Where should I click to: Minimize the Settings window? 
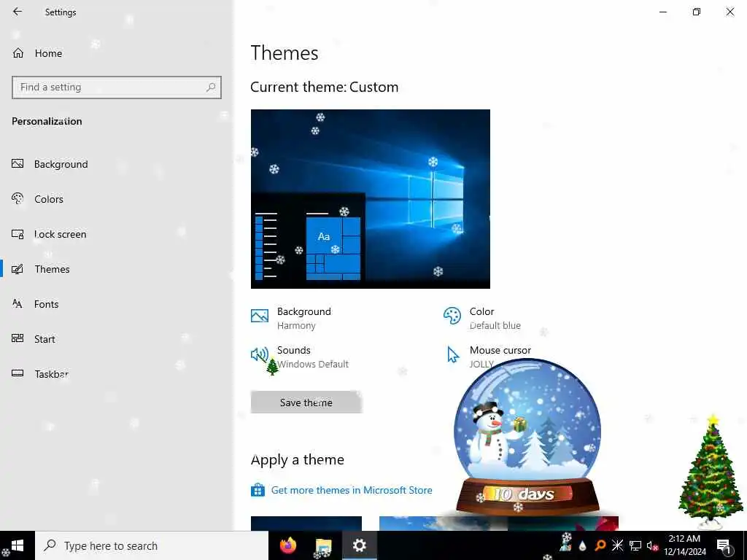tap(663, 12)
